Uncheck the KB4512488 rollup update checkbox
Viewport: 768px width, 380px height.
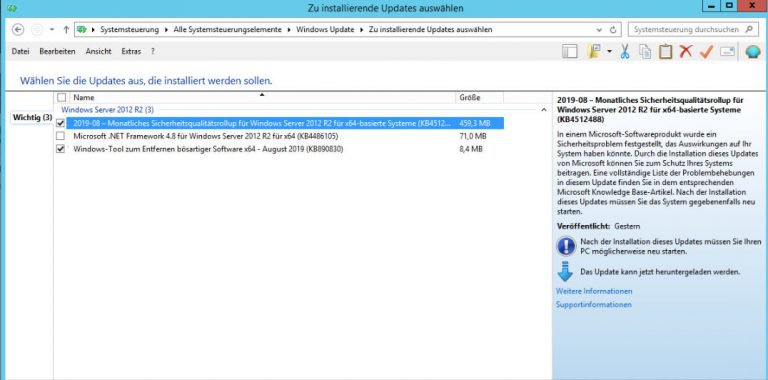(60, 123)
